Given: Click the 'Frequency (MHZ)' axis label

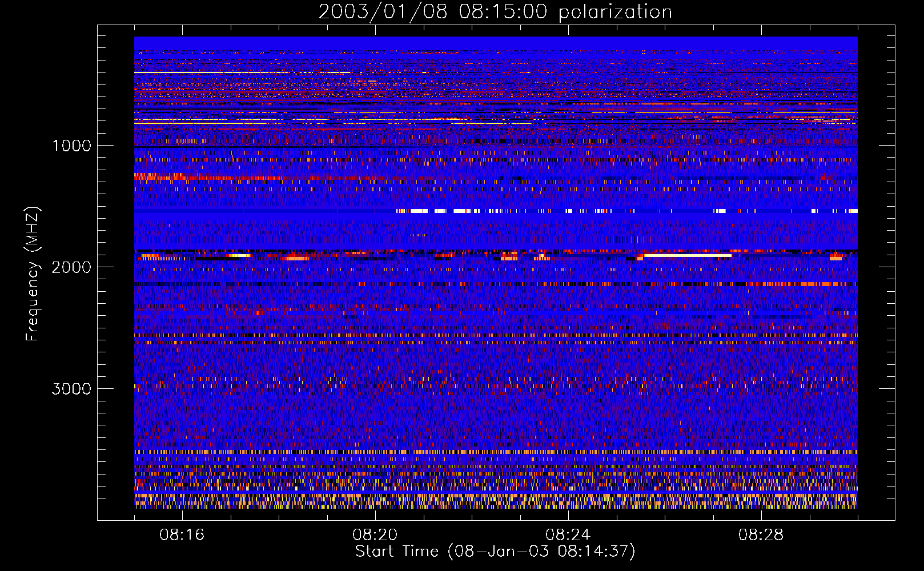Looking at the screenshot, I should (x=33, y=274).
